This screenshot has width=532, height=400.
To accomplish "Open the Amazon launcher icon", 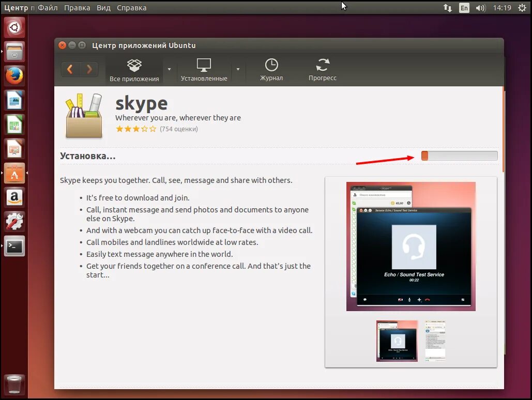I will point(14,197).
